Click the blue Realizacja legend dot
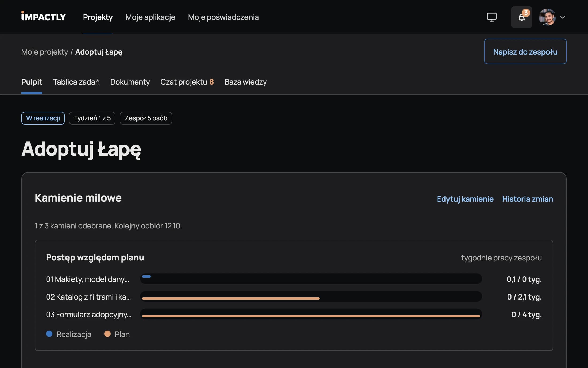Image resolution: width=588 pixels, height=368 pixels. [49, 334]
